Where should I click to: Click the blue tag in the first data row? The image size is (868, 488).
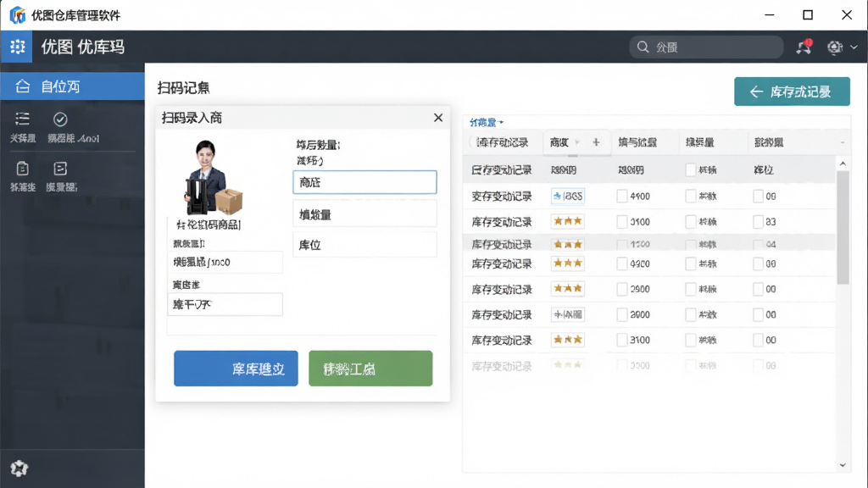tap(567, 196)
